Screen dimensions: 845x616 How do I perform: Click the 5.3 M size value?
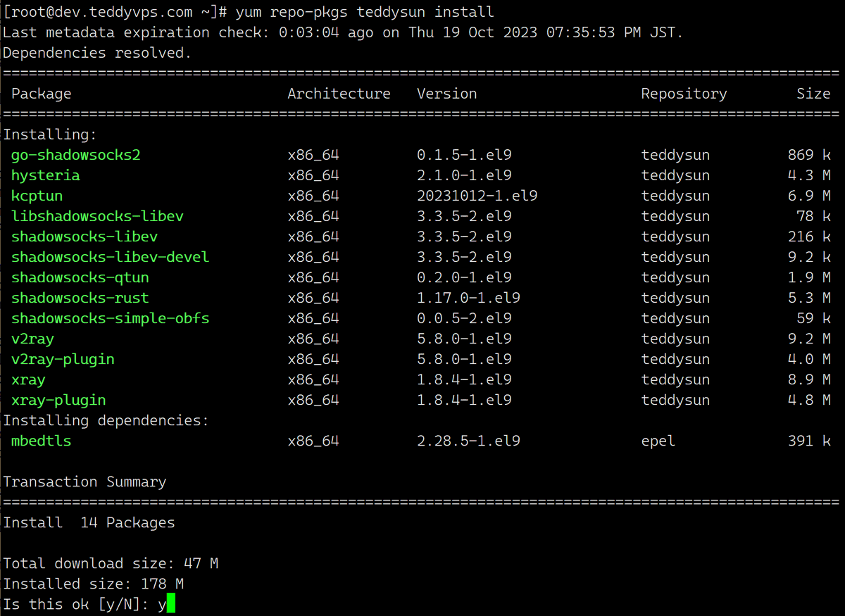810,298
